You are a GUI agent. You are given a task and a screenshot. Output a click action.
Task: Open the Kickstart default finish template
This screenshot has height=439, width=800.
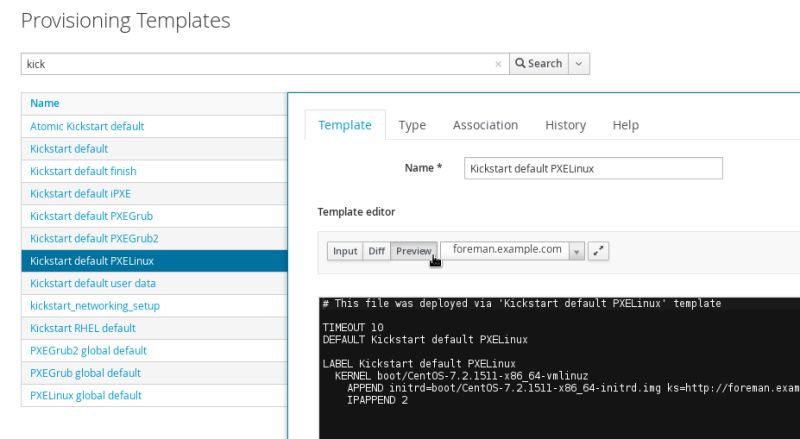pos(83,171)
